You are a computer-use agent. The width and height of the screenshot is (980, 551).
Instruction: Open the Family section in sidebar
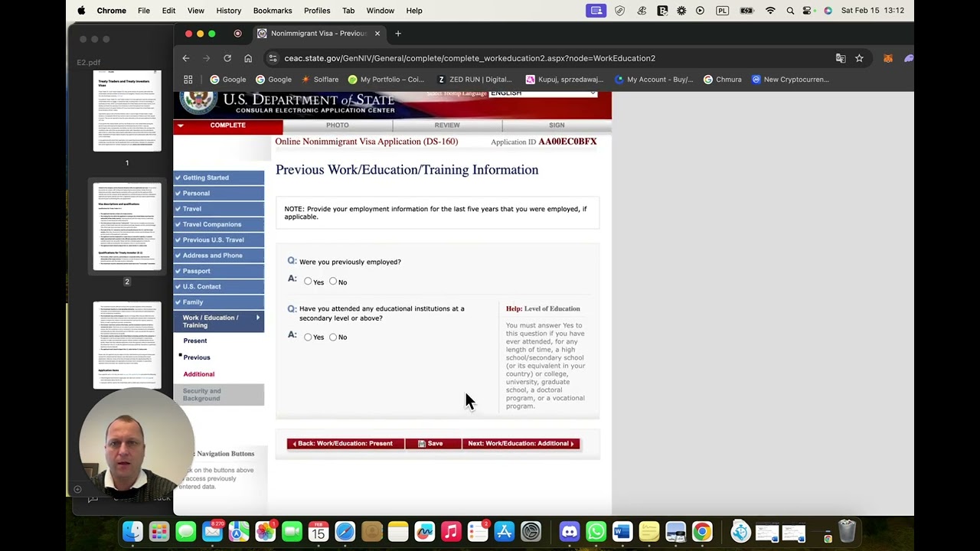[219, 302]
